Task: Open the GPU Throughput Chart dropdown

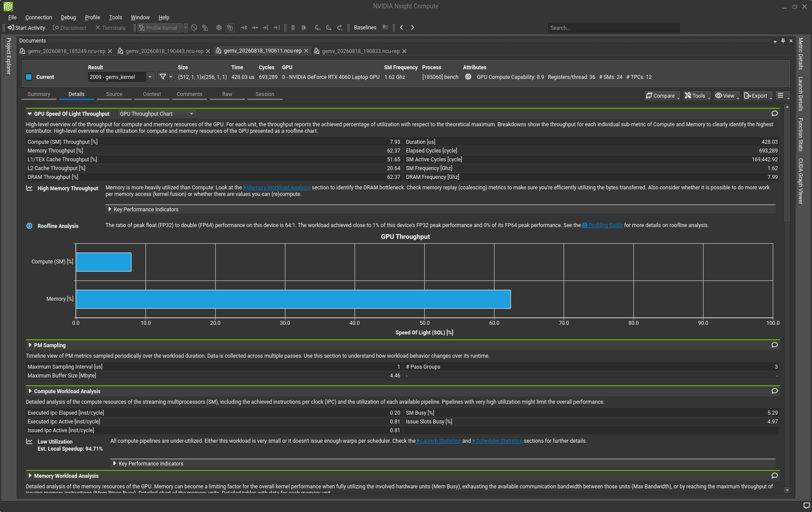Action: (157, 114)
